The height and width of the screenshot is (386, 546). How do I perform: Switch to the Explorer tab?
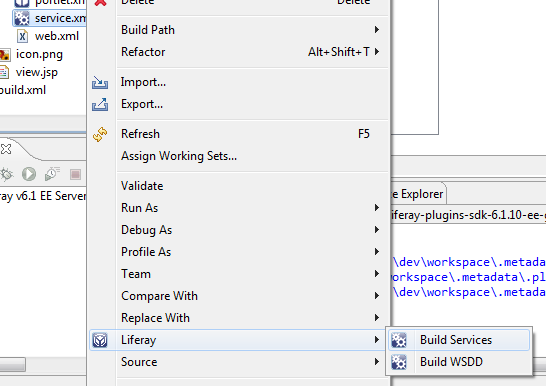[419, 194]
